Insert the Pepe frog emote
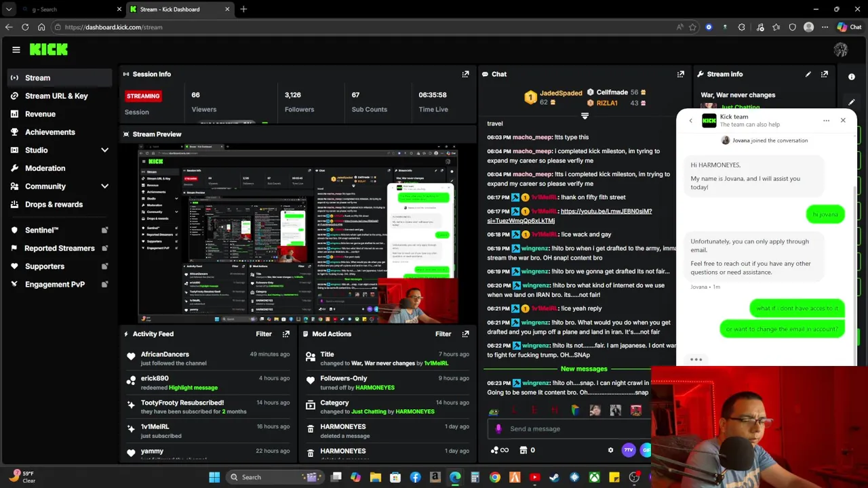The width and height of the screenshot is (868, 488). click(494, 411)
